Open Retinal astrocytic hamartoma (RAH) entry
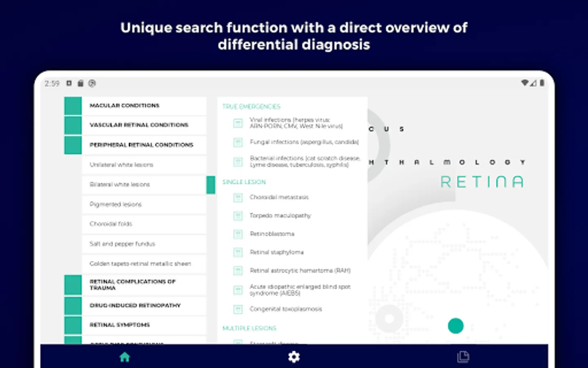The image size is (588, 368). (300, 271)
